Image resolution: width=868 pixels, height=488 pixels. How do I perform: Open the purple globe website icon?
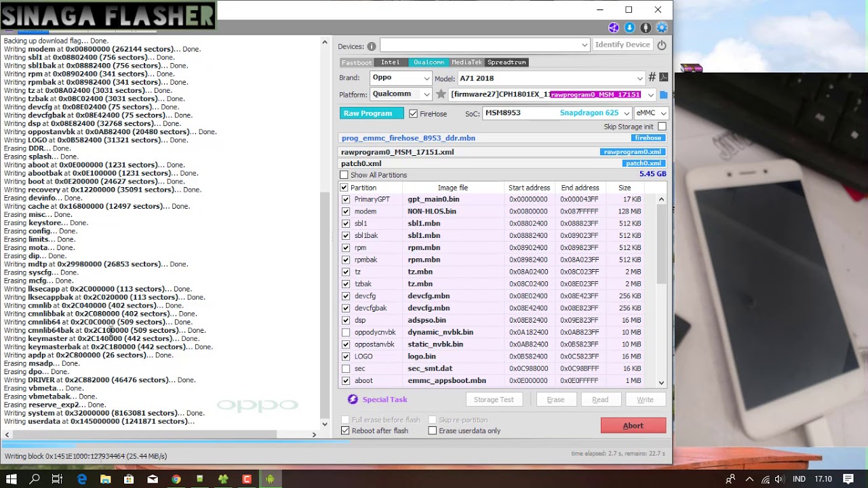pos(614,28)
